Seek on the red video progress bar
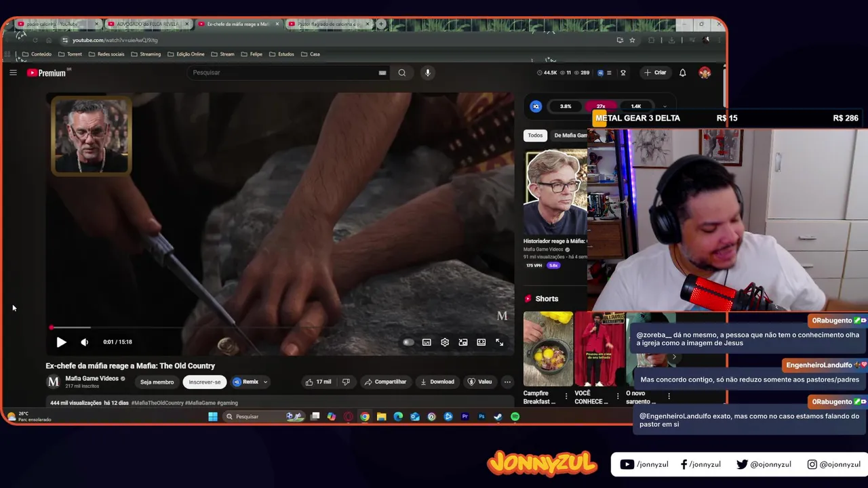Image resolution: width=868 pixels, height=488 pixels. [x=281, y=328]
